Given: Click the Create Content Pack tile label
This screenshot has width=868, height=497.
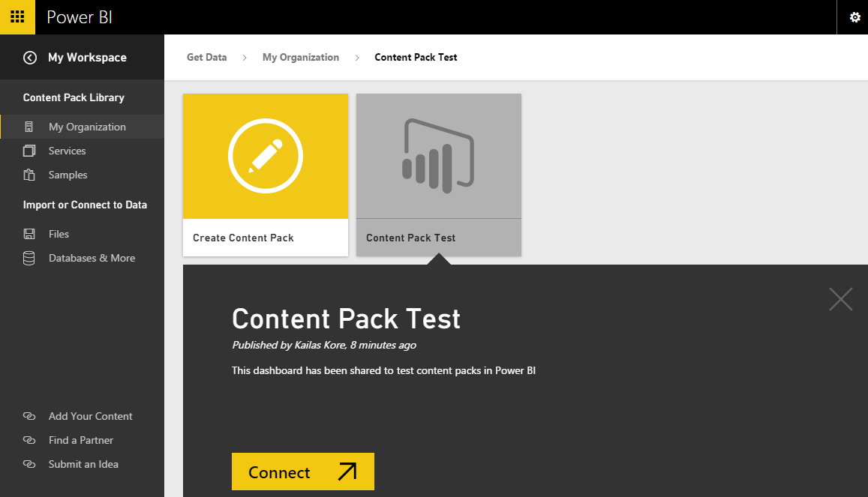Looking at the screenshot, I should (x=243, y=238).
